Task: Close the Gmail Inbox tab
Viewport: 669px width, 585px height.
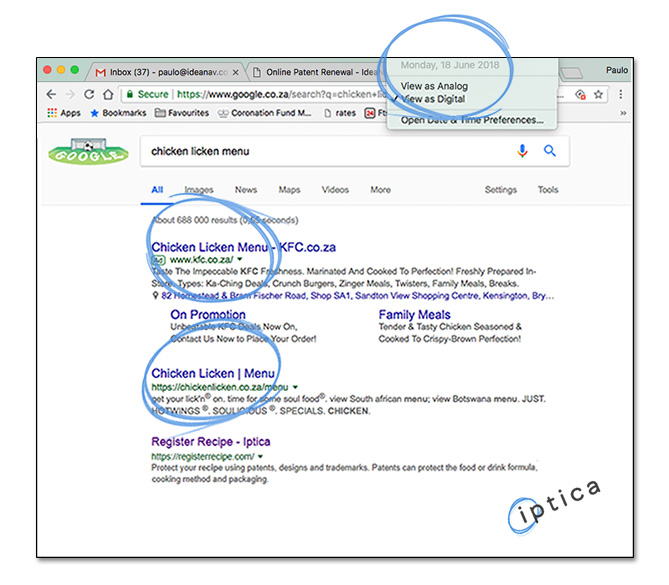Action: pyautogui.click(x=236, y=73)
